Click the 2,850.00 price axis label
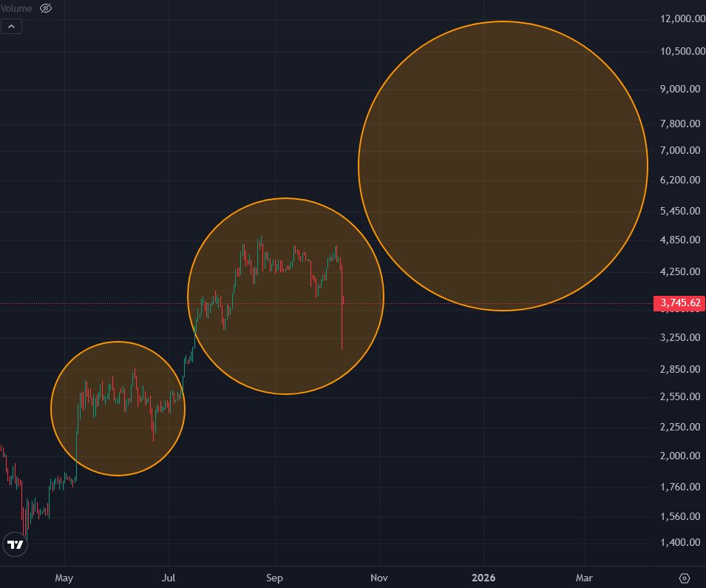This screenshot has height=588, width=706. (x=680, y=369)
